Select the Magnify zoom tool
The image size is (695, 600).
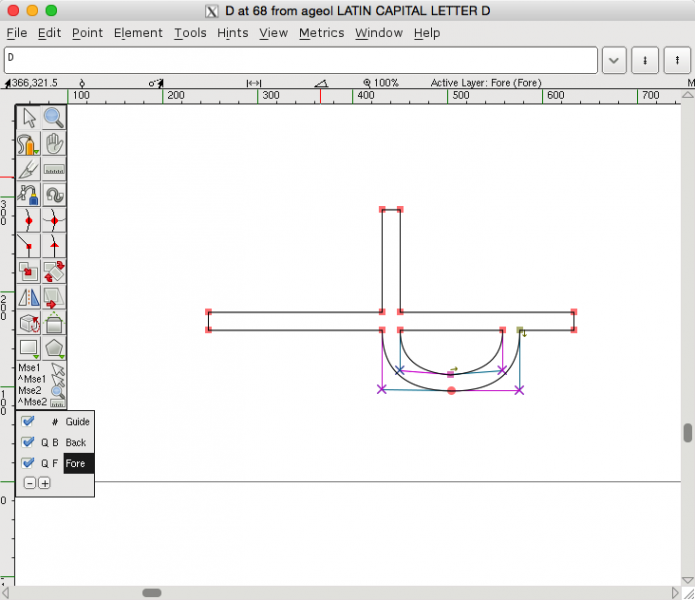click(54, 119)
